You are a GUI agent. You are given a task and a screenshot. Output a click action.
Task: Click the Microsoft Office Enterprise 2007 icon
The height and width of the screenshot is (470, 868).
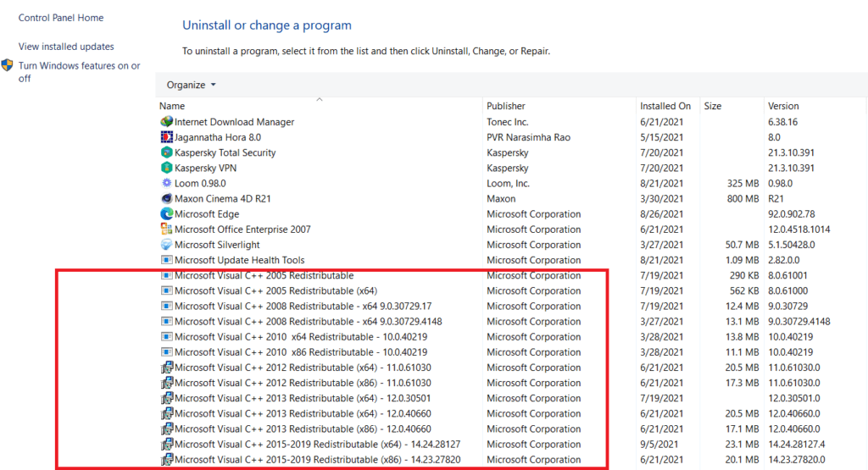167,229
